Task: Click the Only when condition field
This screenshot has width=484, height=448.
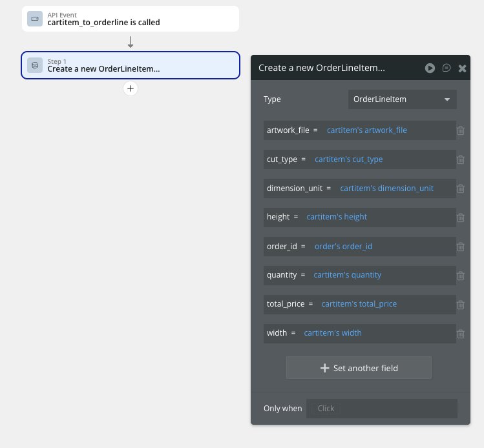Action: [381, 409]
